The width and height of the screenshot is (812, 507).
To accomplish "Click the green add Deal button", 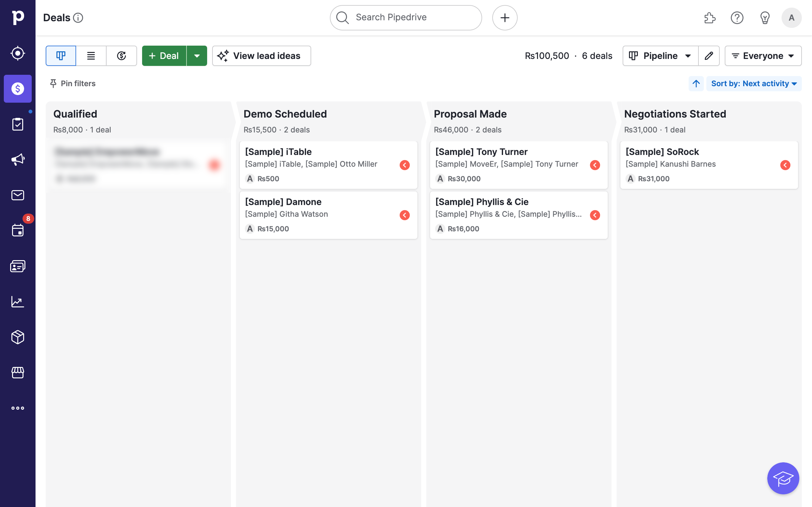I will [x=164, y=56].
